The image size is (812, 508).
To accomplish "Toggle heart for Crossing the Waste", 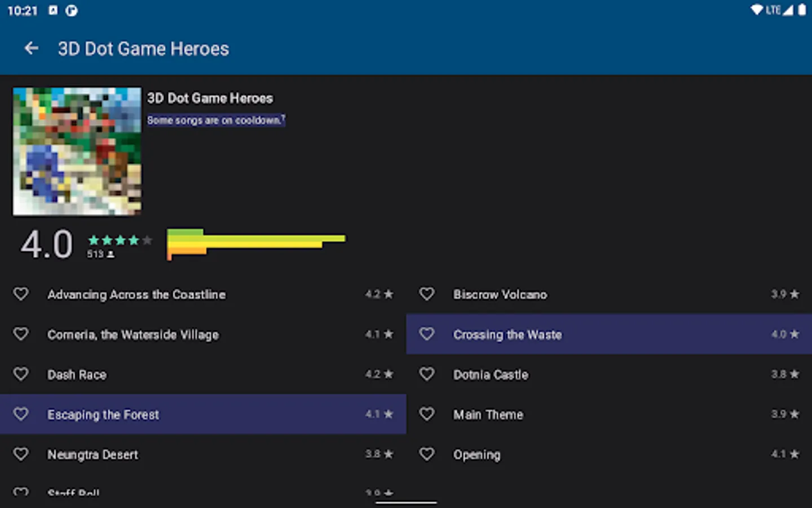I will pos(427,334).
